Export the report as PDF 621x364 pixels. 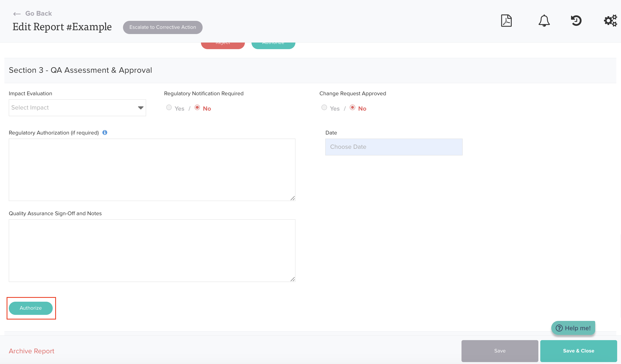pos(506,21)
